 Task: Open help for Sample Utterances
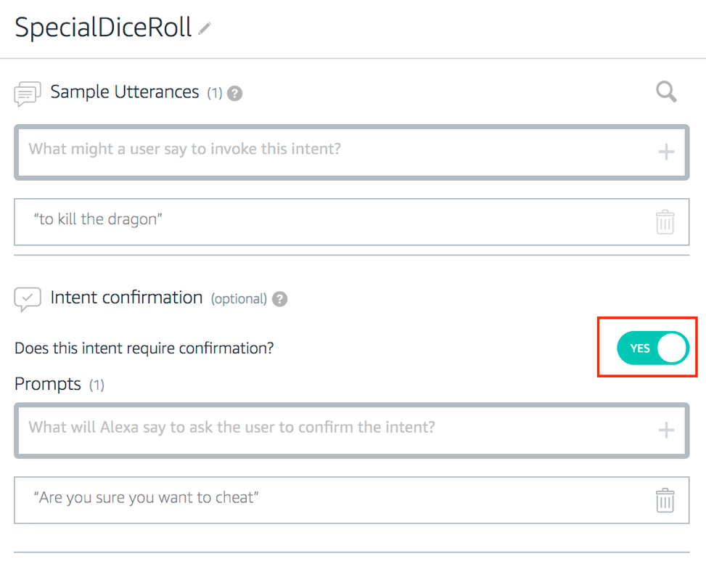pos(234,94)
